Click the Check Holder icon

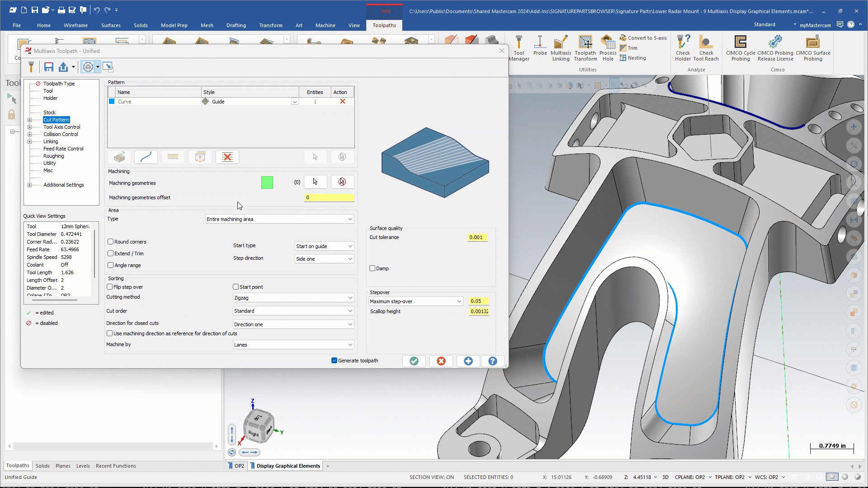pyautogui.click(x=683, y=47)
